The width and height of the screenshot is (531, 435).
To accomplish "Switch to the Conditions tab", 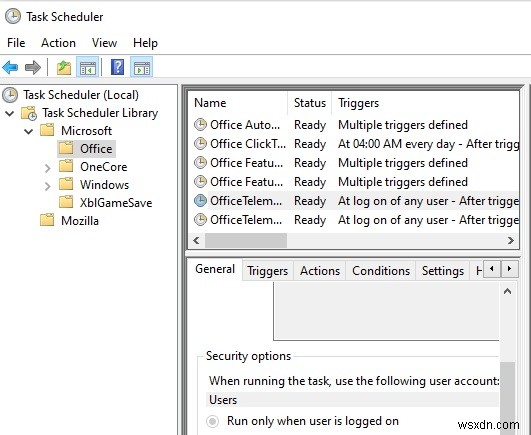I will click(x=381, y=271).
